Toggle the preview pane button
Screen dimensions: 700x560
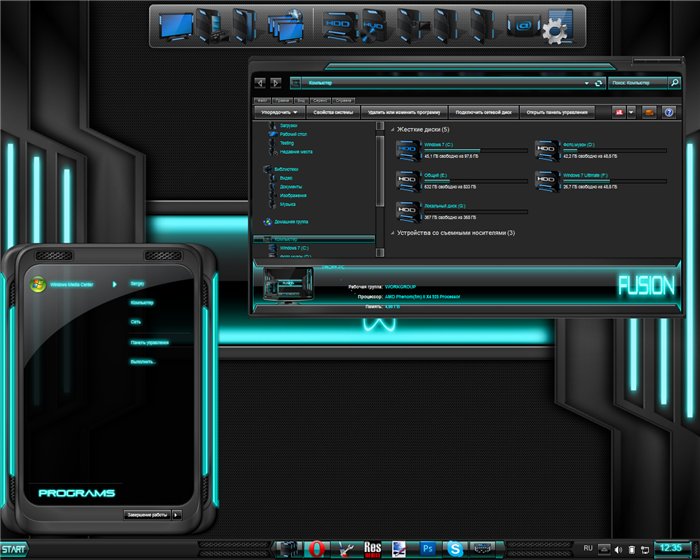pyautogui.click(x=648, y=112)
